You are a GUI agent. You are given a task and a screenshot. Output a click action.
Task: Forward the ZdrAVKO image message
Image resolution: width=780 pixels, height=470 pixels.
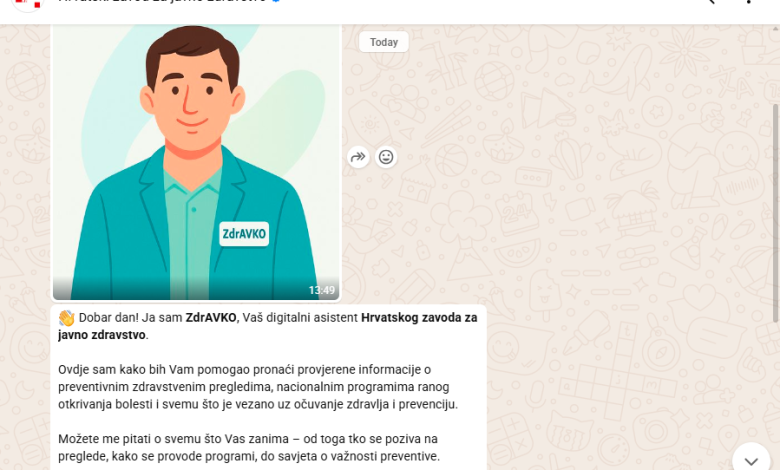[x=358, y=158]
